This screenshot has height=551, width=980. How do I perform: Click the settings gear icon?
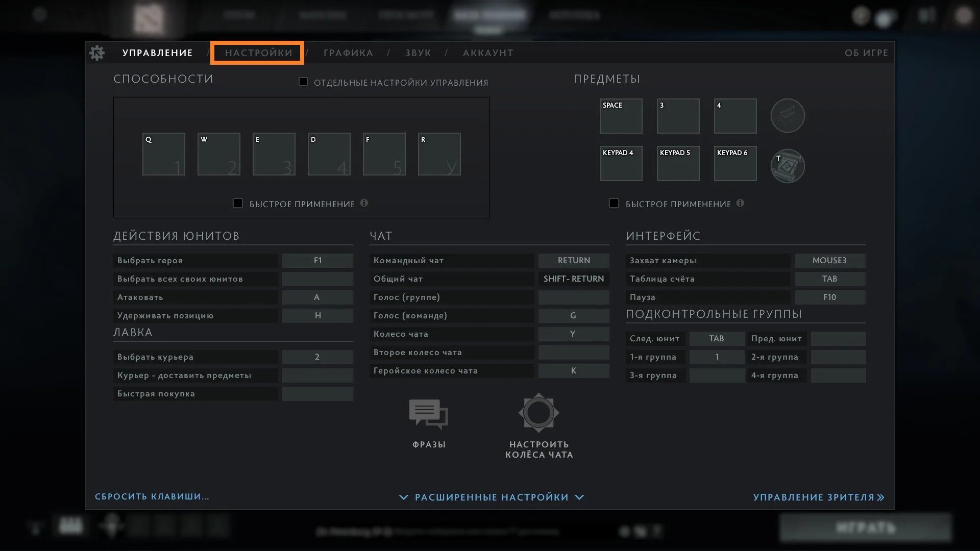[96, 53]
